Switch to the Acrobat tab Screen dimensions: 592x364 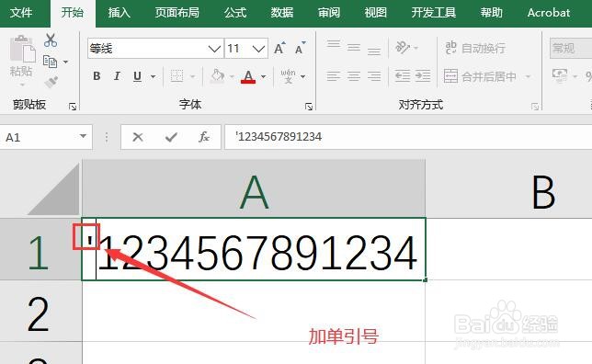[549, 13]
